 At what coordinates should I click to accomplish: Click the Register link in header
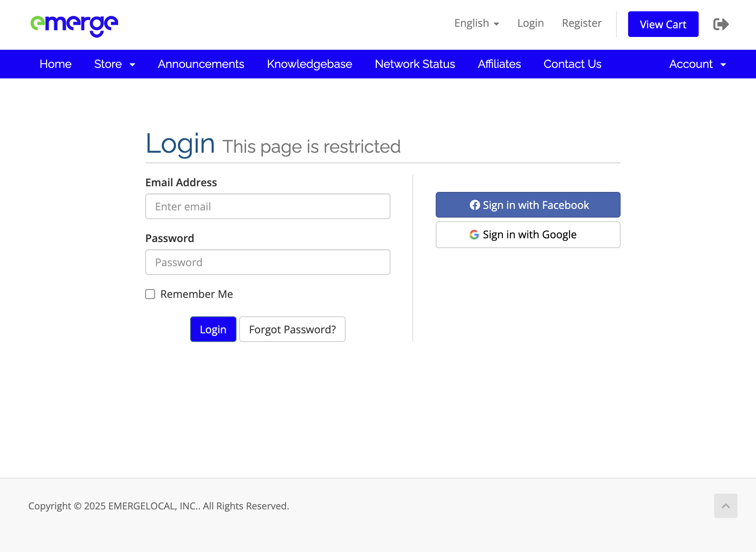pyautogui.click(x=581, y=23)
